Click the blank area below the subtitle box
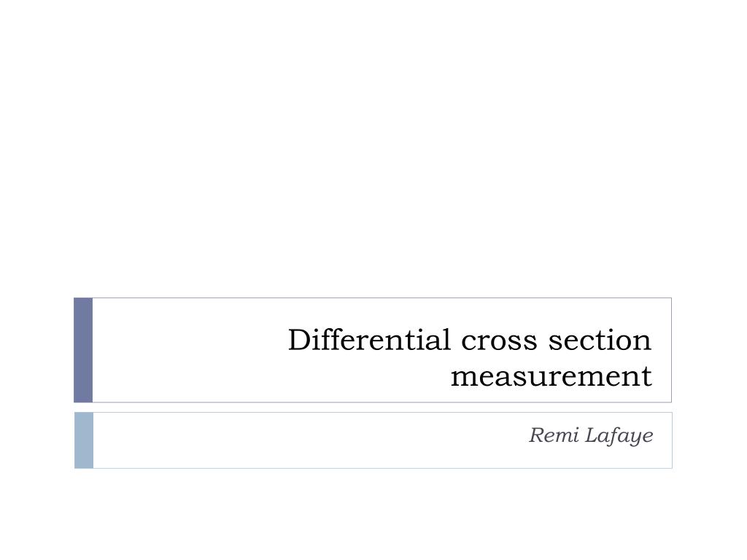Viewport: 747px width, 560px height. [373, 514]
